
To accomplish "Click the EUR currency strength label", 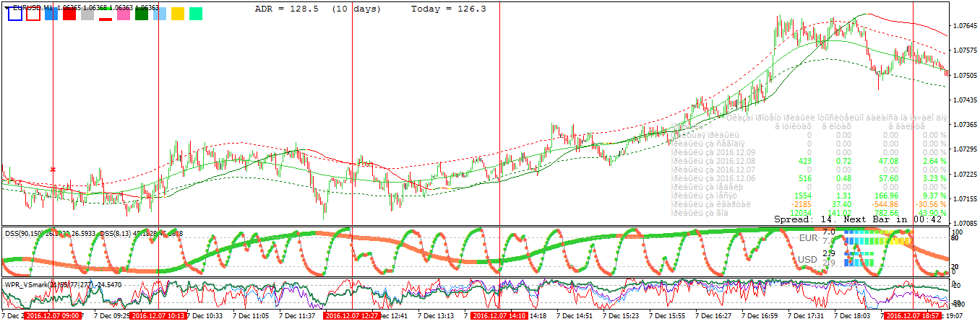I will (x=809, y=237).
